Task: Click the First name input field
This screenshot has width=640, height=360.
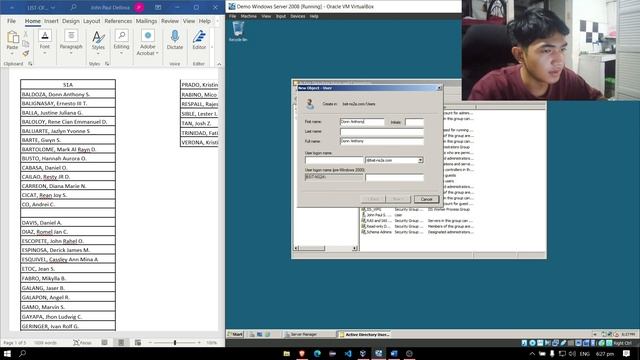Action: [362, 122]
